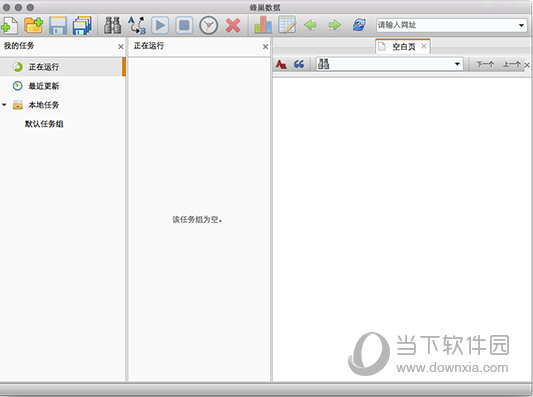
Task: Switch to the 空白页 tab
Action: tap(403, 47)
